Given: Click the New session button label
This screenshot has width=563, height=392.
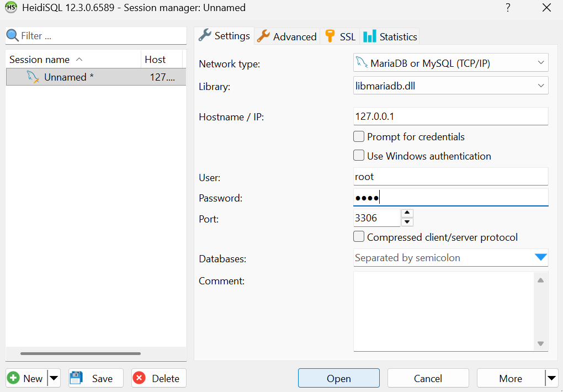Looking at the screenshot, I should (33, 378).
